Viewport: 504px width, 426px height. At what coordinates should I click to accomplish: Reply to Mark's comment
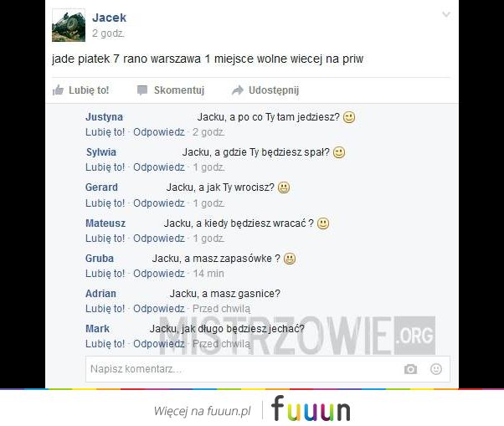tap(159, 344)
